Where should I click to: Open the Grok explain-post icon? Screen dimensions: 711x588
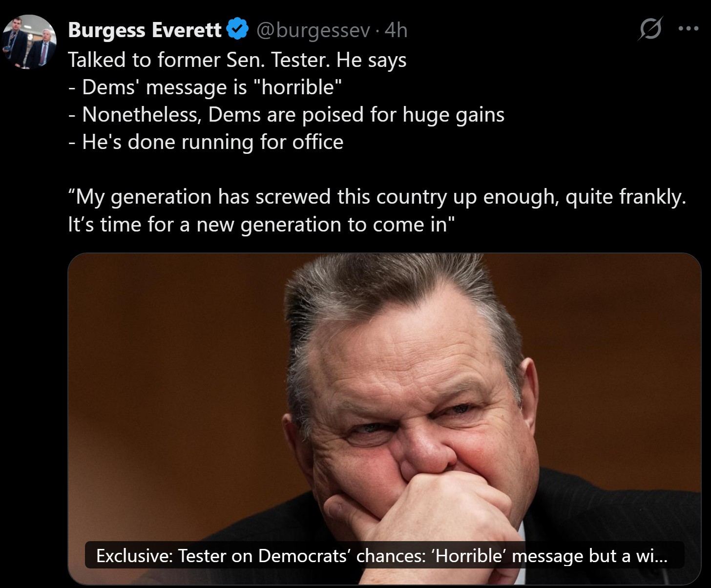coord(650,28)
